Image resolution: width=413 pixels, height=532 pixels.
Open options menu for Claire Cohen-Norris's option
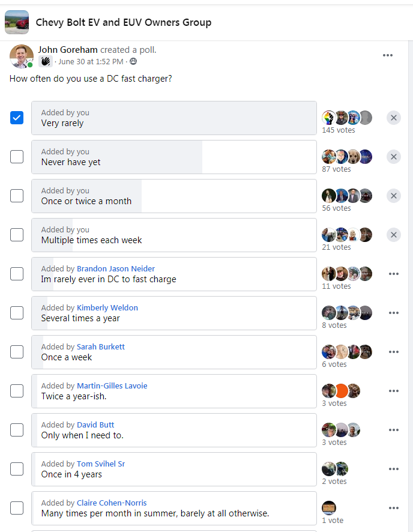(394, 508)
